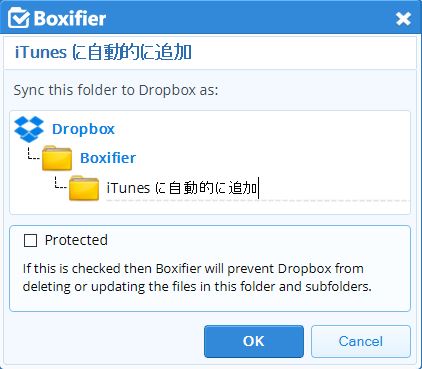This screenshot has width=422, height=369.
Task: Click the Protected checkbox label text
Action: (76, 240)
